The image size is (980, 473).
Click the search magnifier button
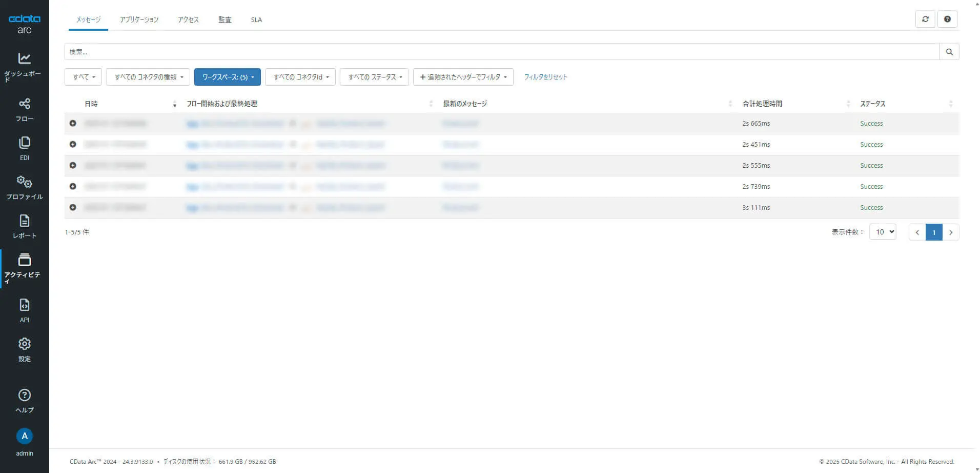pos(949,51)
